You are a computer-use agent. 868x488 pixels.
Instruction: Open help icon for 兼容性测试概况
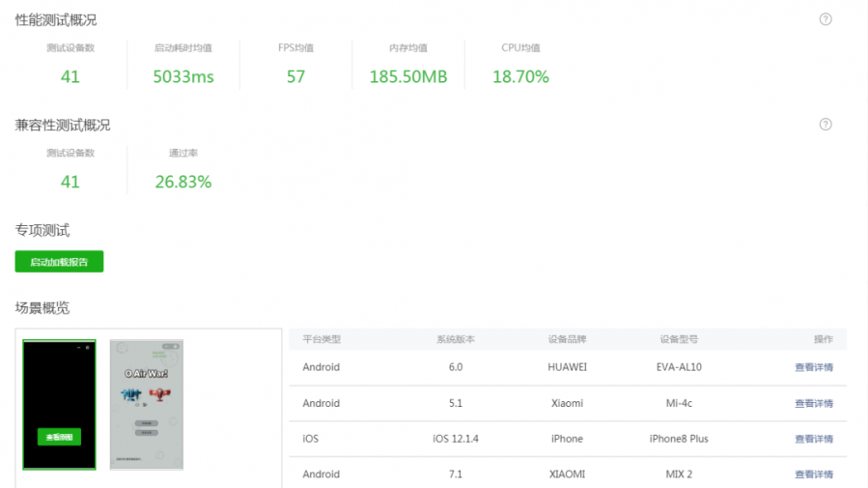point(826,124)
